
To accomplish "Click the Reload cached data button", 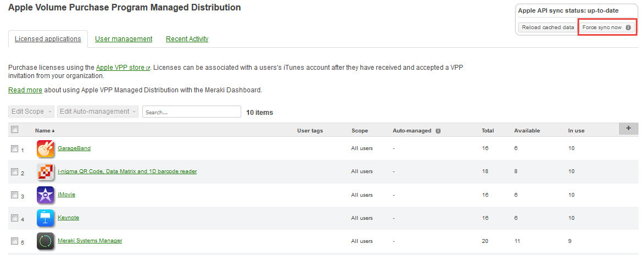I will (x=548, y=27).
